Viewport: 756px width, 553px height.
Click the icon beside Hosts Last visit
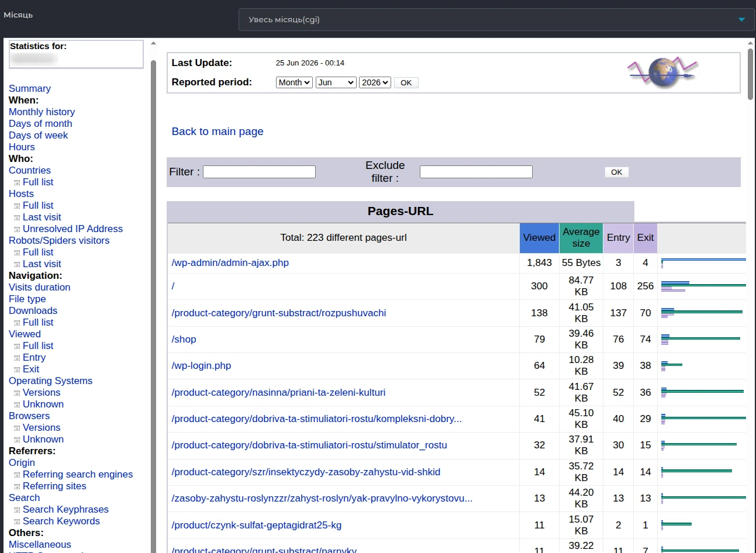[x=17, y=217]
